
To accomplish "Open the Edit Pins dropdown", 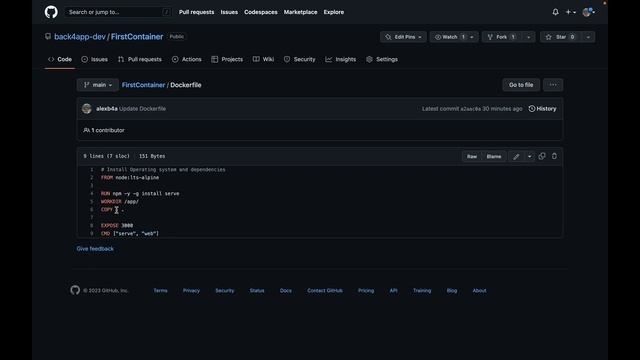I will (403, 37).
